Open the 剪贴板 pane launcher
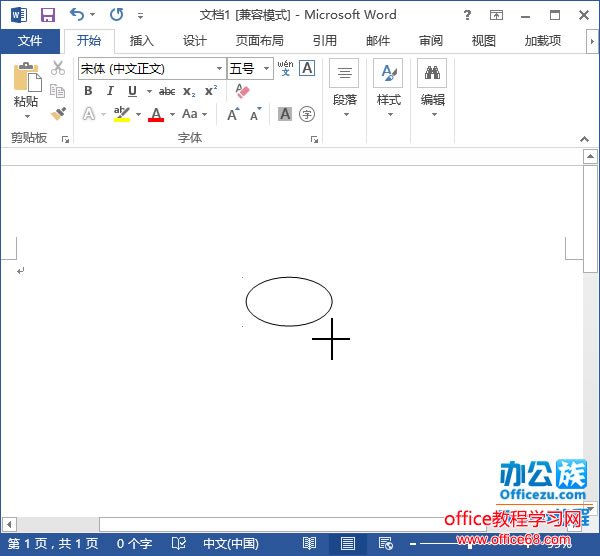This screenshot has height=556, width=600. (x=65, y=139)
